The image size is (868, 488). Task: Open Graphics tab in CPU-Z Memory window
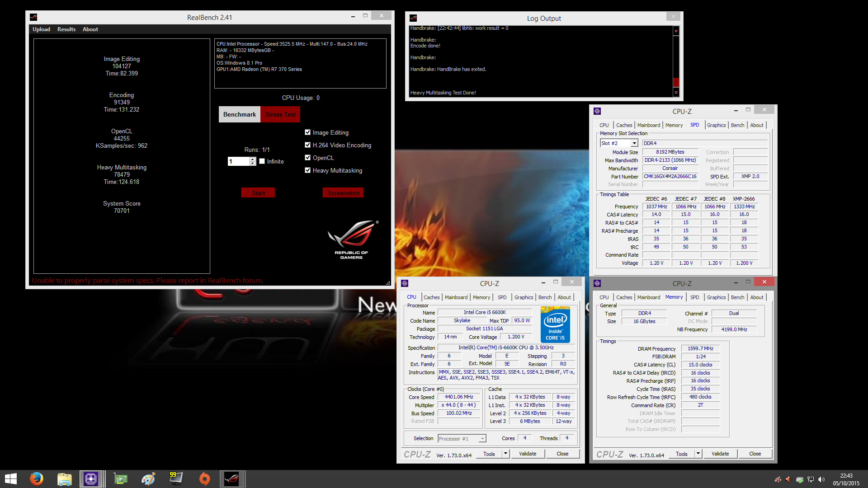[x=716, y=297]
